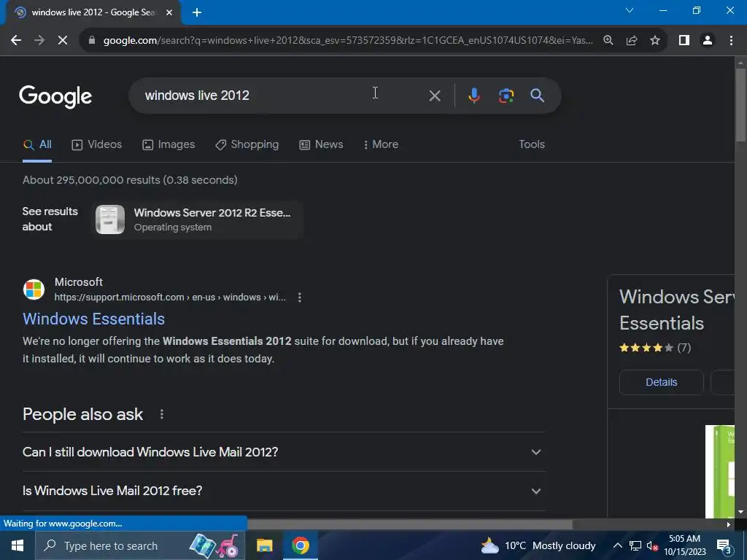Open the More search filters menu
Screen dimensions: 747x560
(381, 144)
